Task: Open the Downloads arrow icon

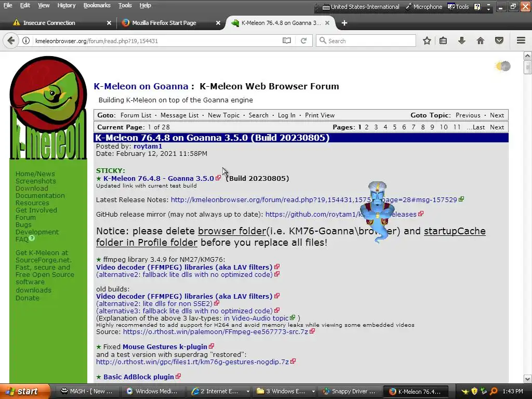Action: [x=462, y=41]
